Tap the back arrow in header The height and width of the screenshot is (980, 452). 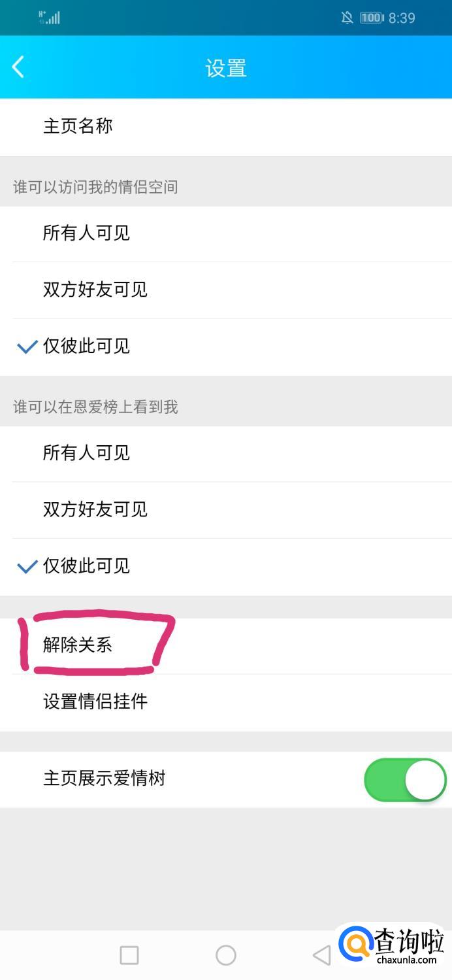pos(18,67)
